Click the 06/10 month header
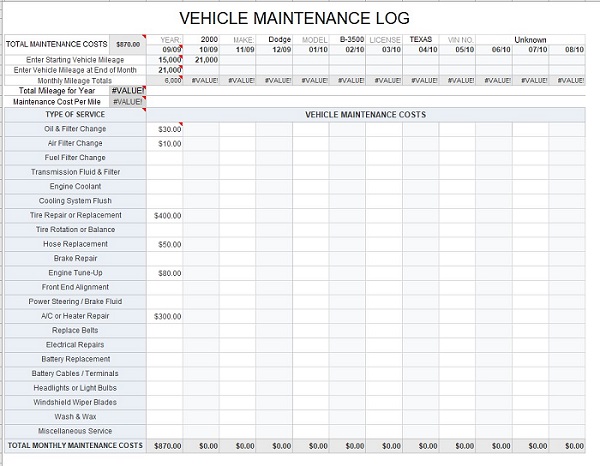Image resolution: width=600 pixels, height=466 pixels. (x=494, y=49)
